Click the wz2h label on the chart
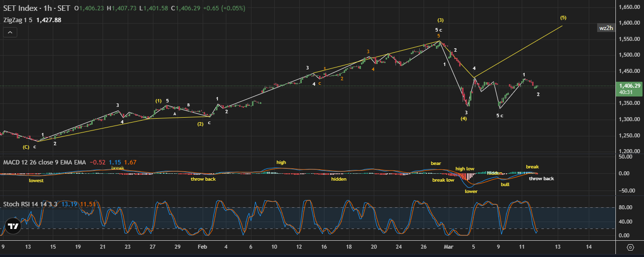This screenshot has height=257, width=644. coord(606,28)
